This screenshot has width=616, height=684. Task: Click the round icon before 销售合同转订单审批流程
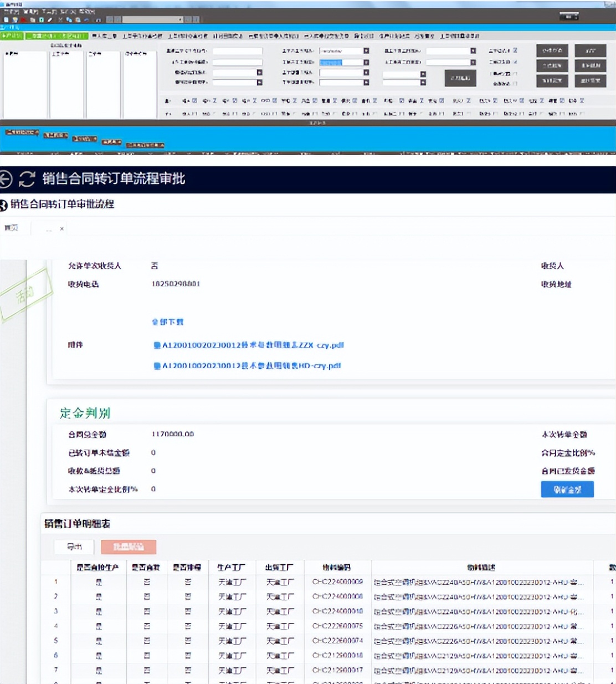pos(4,205)
